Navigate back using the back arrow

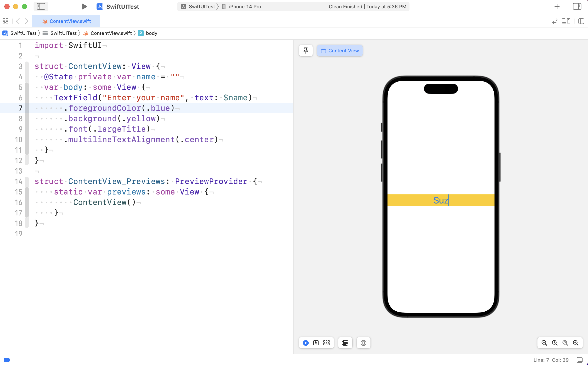pos(18,21)
